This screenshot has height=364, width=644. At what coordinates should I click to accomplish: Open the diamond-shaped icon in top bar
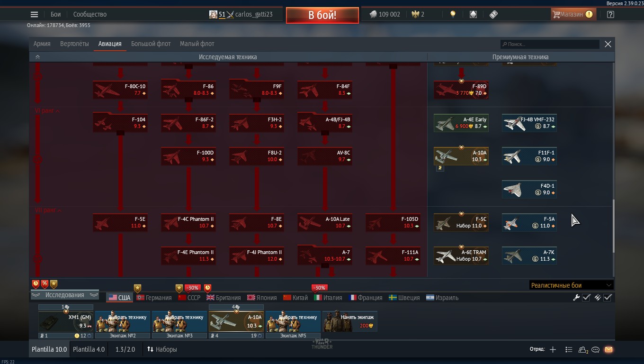473,14
